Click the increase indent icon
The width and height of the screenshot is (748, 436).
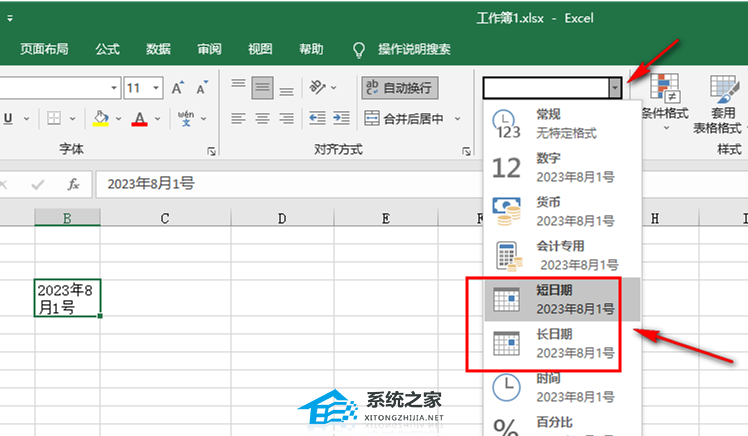[x=342, y=118]
